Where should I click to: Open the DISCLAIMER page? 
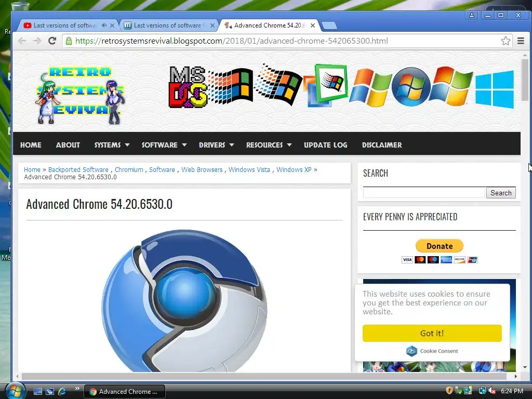click(382, 145)
